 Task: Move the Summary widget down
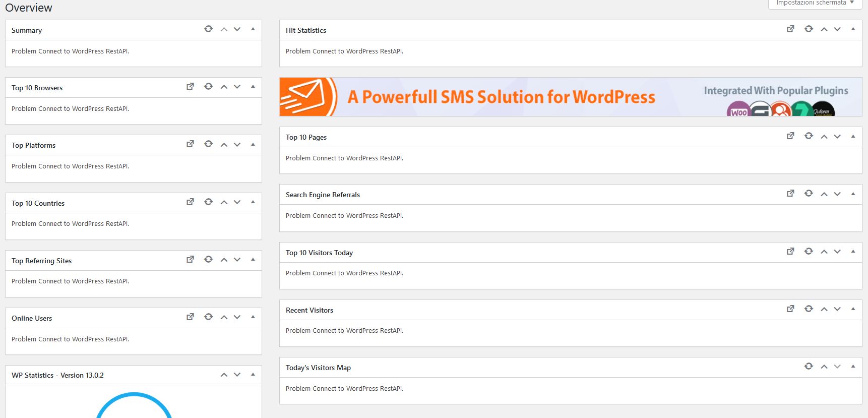pyautogui.click(x=237, y=30)
